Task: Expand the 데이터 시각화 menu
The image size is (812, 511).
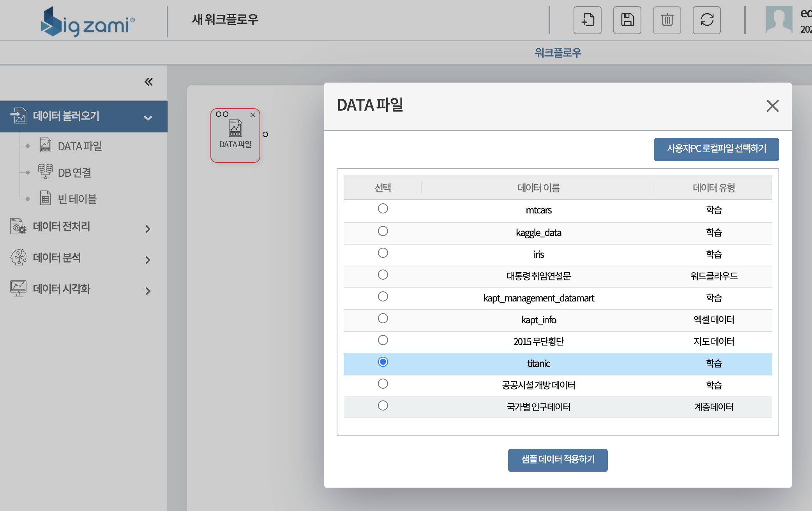Action: tap(148, 291)
